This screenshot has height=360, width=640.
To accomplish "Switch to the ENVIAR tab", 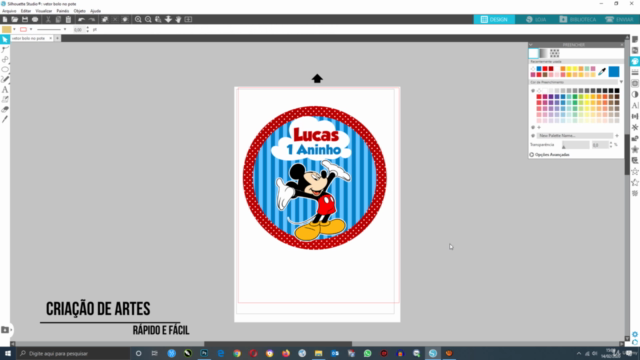I will point(619,19).
